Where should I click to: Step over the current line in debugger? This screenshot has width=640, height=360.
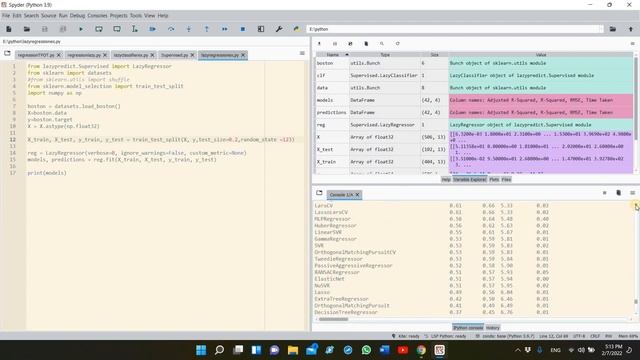171,29
